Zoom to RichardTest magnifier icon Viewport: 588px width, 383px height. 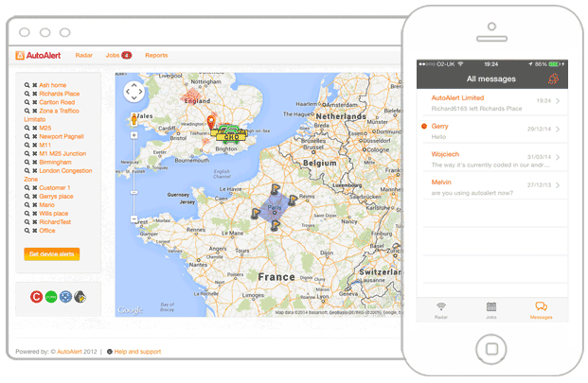point(27,222)
